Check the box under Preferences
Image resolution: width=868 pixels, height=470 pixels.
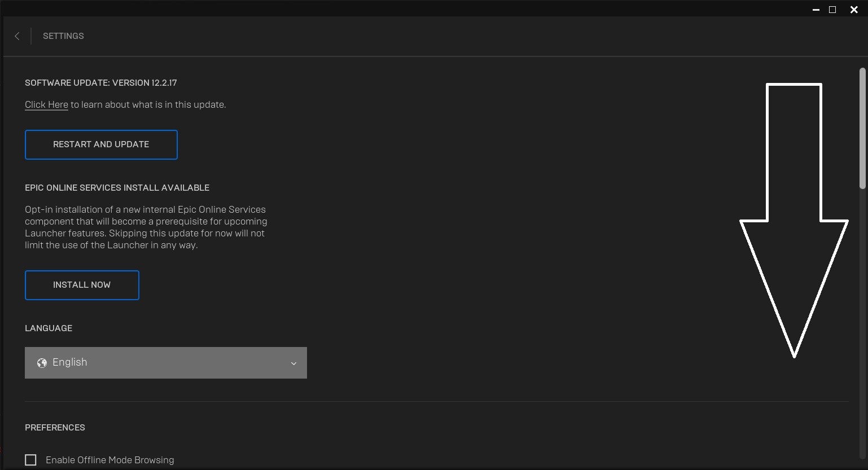[x=30, y=460]
